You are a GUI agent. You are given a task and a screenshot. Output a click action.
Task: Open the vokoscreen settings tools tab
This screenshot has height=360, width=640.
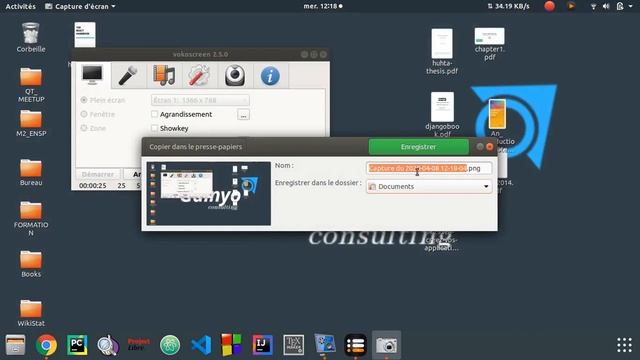click(x=199, y=76)
